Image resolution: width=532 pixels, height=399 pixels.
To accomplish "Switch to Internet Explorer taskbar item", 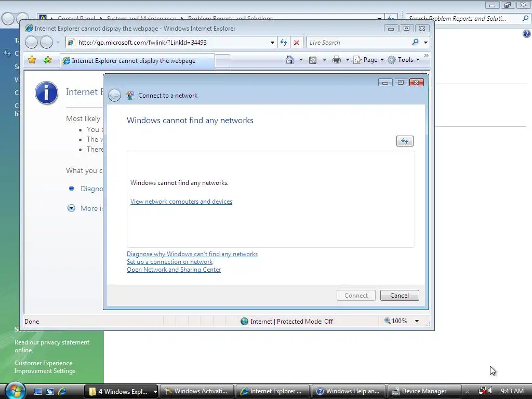I will click(272, 391).
